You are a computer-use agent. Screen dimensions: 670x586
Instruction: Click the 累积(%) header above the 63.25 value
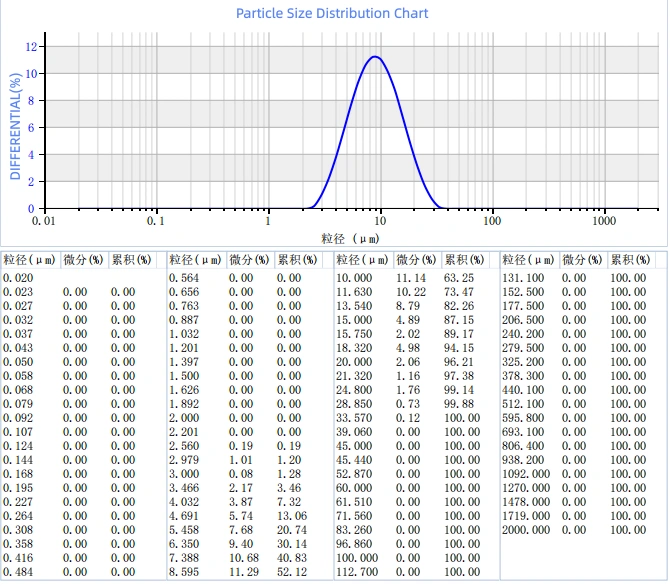(x=464, y=260)
